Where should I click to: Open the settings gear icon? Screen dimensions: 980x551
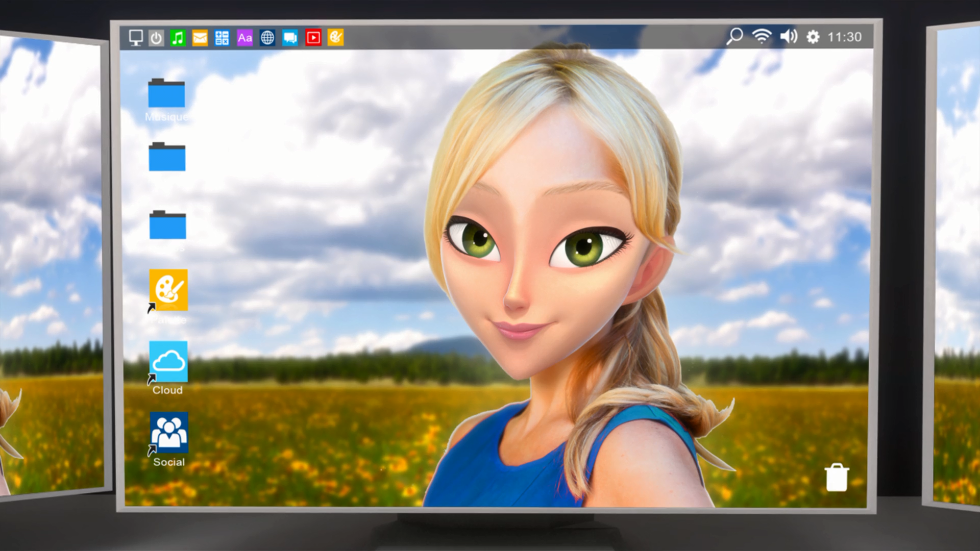[813, 37]
